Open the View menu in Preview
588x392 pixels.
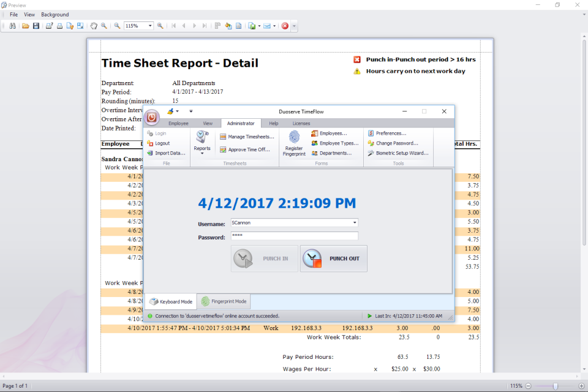tap(29, 15)
